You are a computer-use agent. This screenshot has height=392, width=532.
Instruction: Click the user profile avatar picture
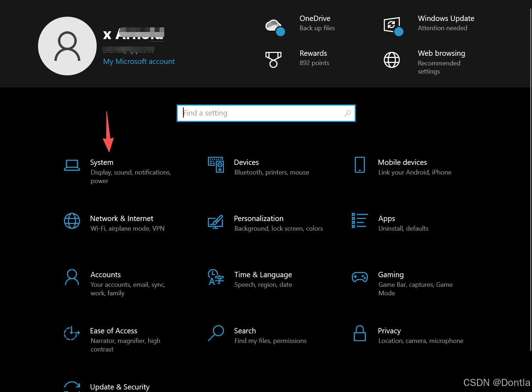point(67,46)
